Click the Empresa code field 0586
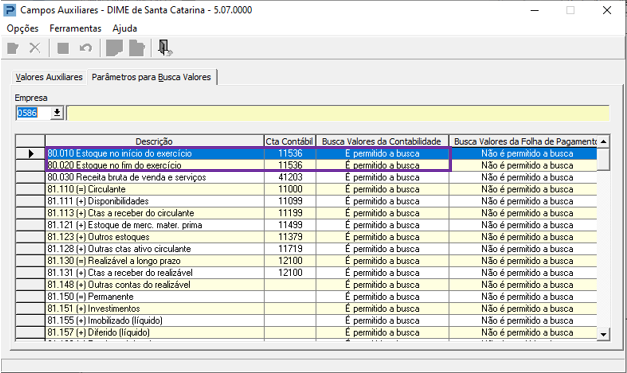The image size is (627, 373). click(x=34, y=113)
